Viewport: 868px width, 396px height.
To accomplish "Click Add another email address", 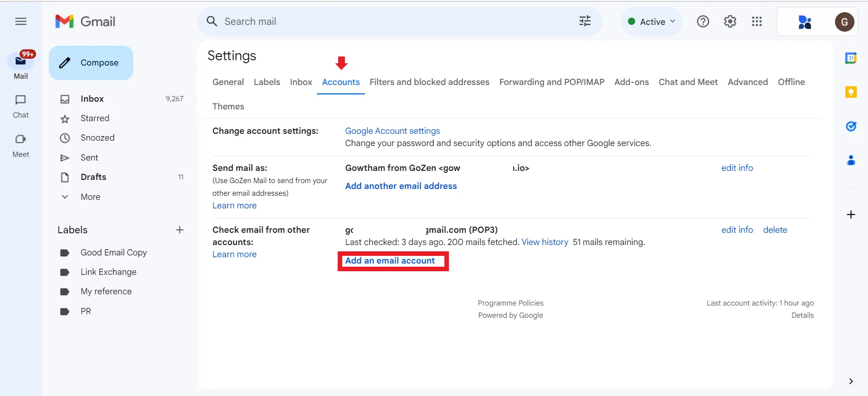I will click(401, 186).
